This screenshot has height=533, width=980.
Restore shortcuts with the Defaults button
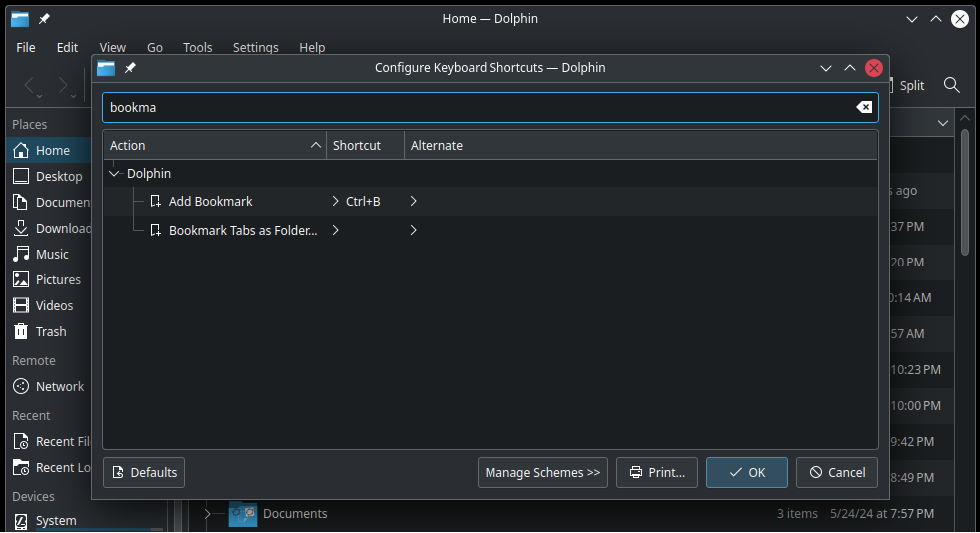[x=144, y=472]
